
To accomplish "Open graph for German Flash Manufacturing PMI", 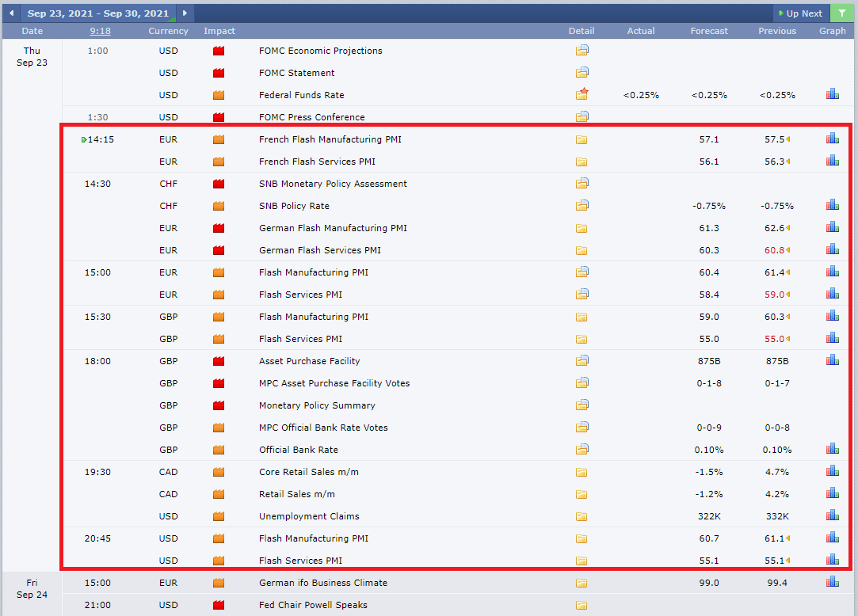I will (833, 227).
